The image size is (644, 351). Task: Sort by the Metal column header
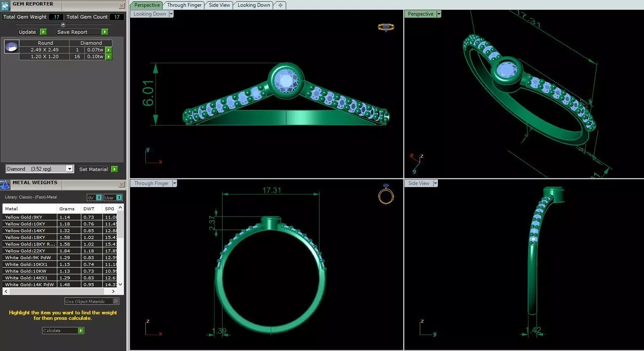[30, 209]
